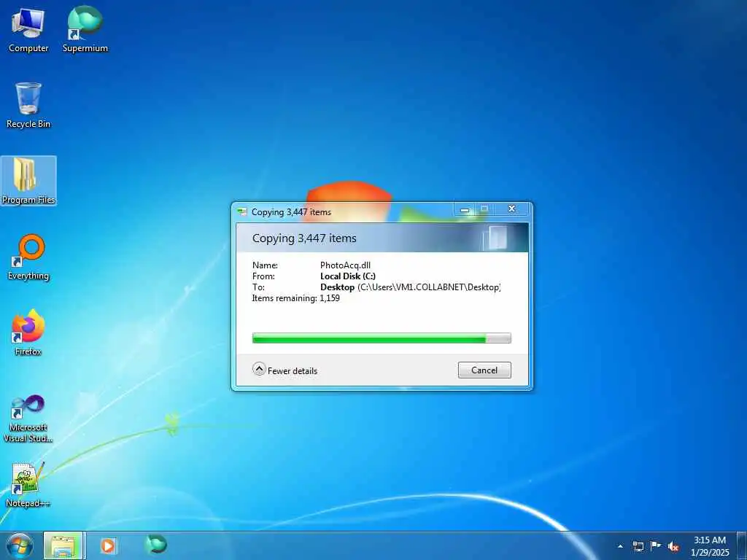
Task: Open Windows Explorer from the taskbar
Action: 63,545
